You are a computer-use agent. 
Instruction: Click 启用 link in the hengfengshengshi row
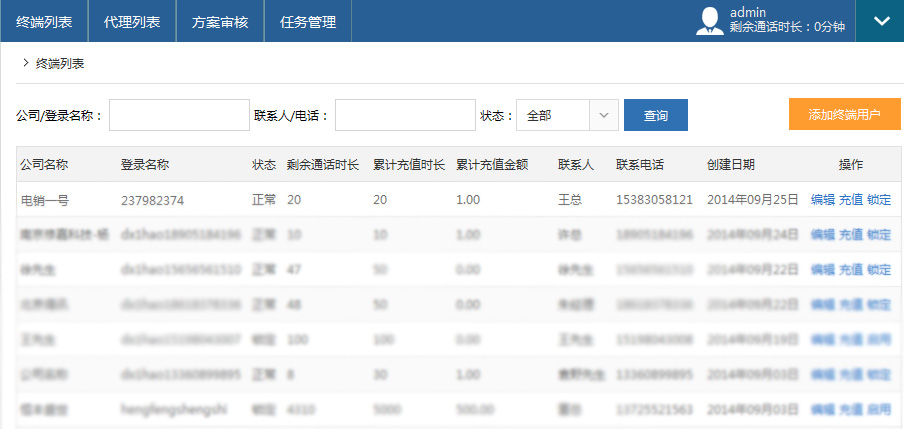878,410
